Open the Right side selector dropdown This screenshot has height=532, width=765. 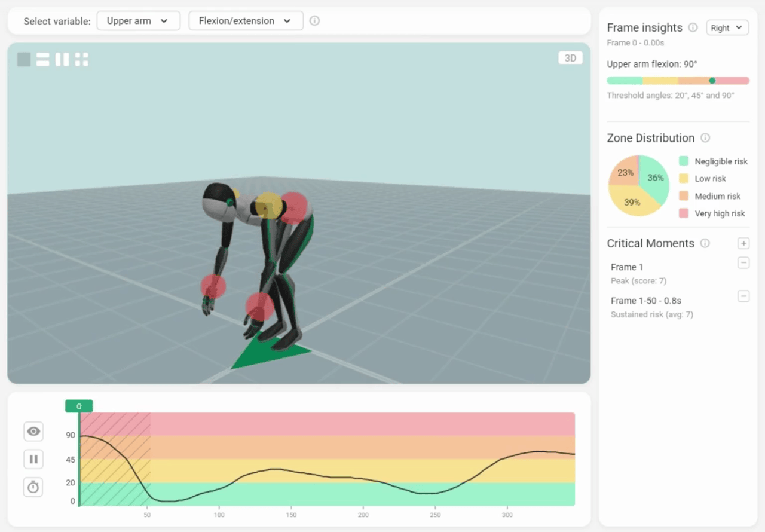727,28
